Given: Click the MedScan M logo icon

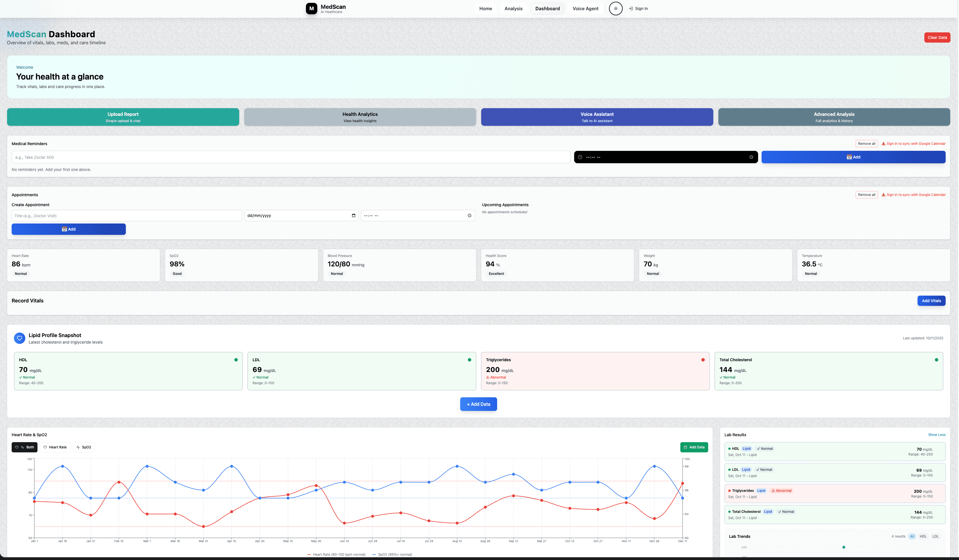Looking at the screenshot, I should tap(311, 8).
